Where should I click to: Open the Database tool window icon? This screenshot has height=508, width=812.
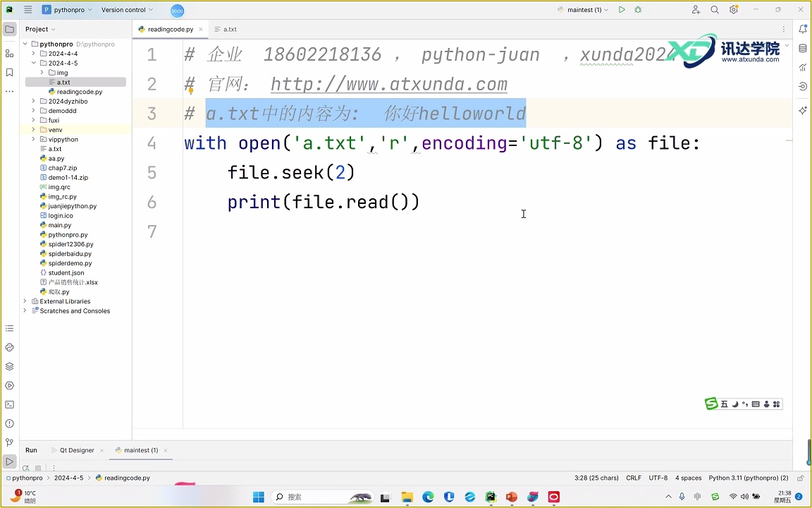pyautogui.click(x=803, y=48)
